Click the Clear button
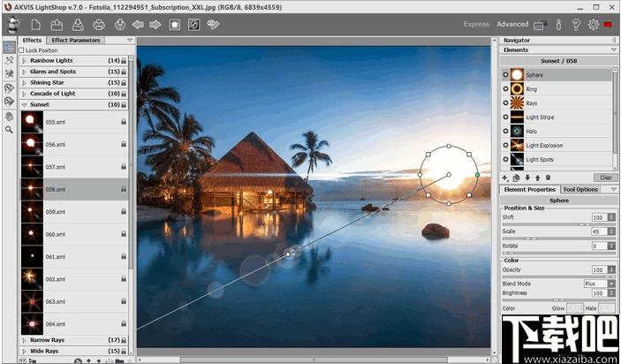This screenshot has width=621, height=364. [606, 178]
